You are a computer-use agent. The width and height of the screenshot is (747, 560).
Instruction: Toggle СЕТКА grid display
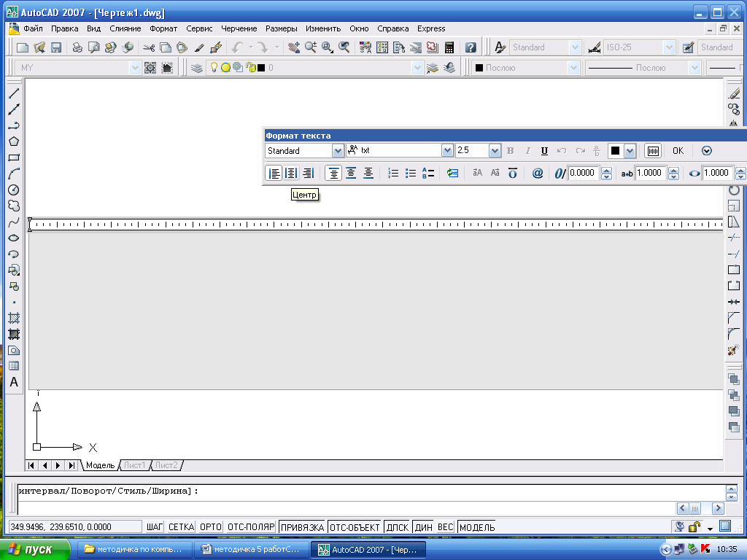click(181, 527)
